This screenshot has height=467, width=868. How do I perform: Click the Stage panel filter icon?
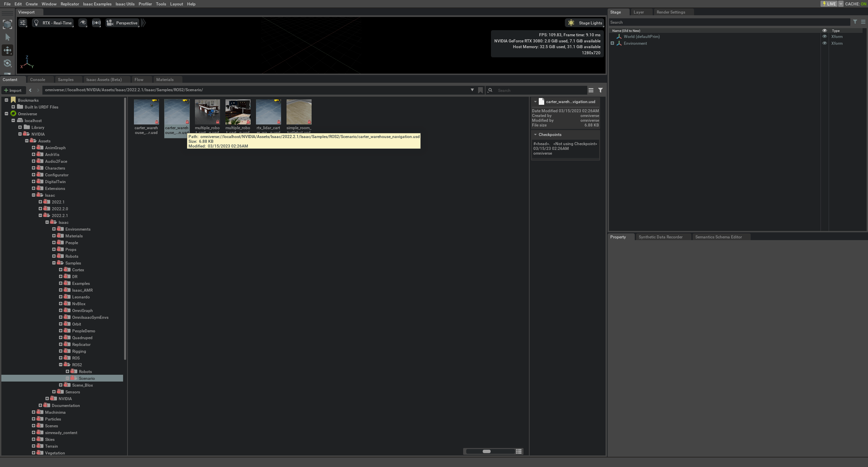[855, 22]
